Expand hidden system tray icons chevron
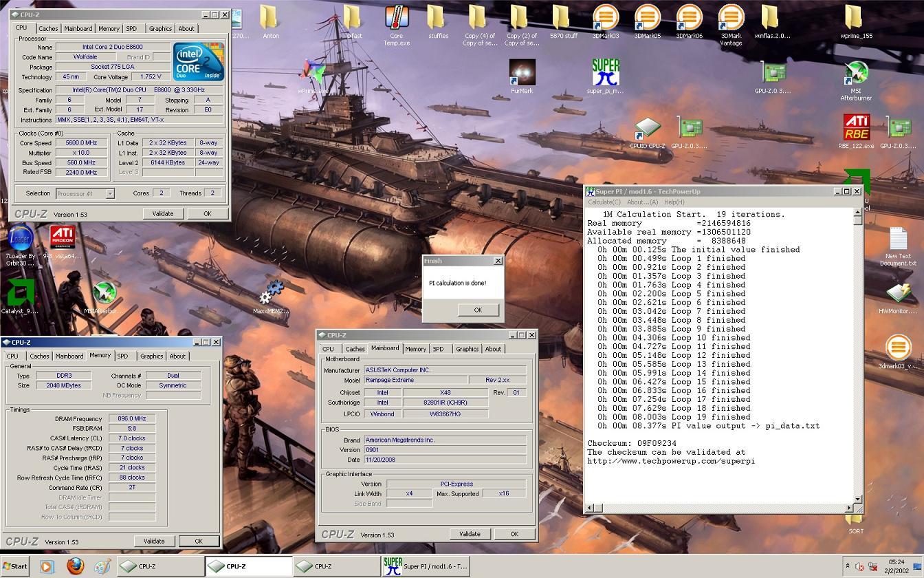 [x=847, y=566]
